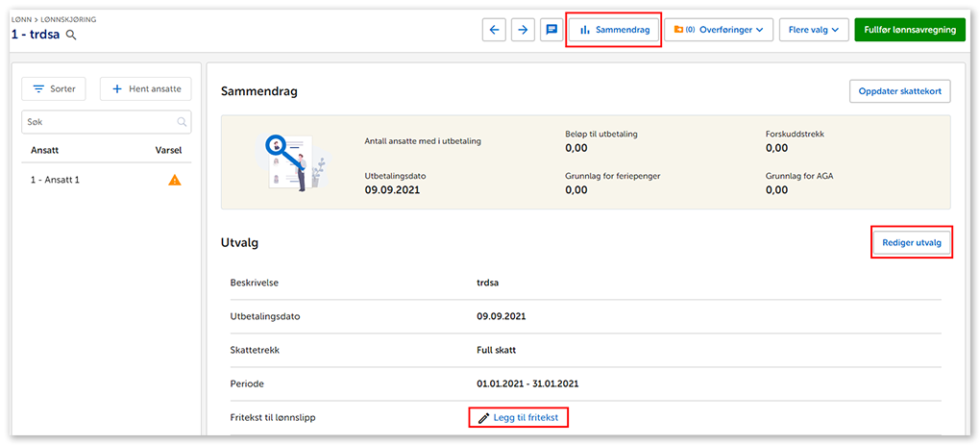980x445 pixels.
Task: Click the magnifier icon beside 1 - trdsa
Action: click(x=71, y=36)
